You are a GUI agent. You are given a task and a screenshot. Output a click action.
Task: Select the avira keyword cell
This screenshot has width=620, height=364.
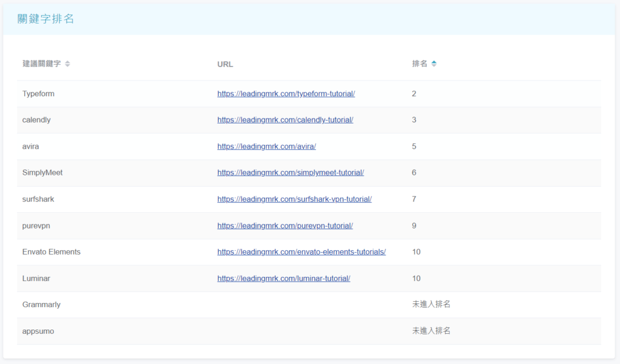pos(30,146)
